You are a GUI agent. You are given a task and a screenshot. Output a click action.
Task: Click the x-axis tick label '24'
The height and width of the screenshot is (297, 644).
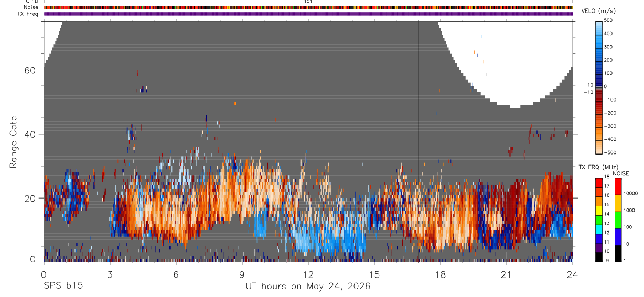coord(572,274)
